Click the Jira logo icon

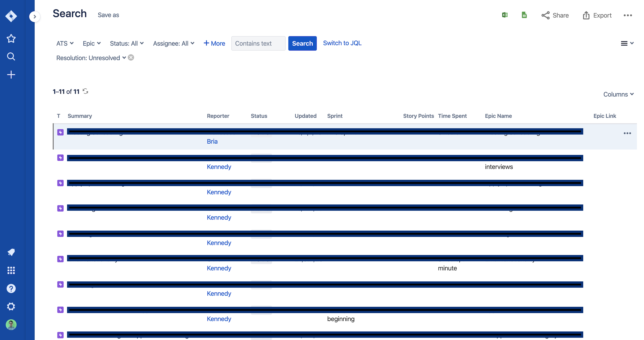(x=11, y=16)
